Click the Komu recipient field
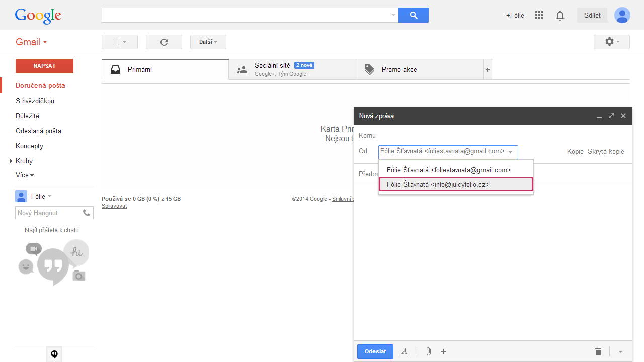 coord(493,135)
